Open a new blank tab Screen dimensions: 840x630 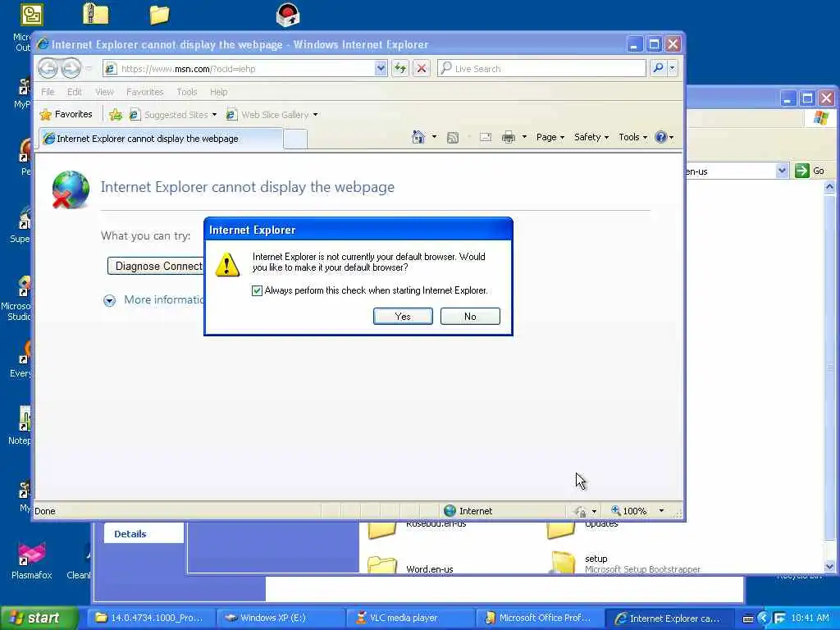coord(295,139)
